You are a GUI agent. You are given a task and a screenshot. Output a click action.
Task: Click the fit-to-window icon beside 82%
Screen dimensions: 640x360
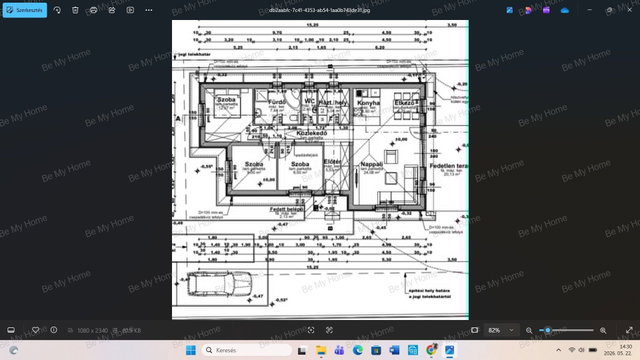coord(474,330)
